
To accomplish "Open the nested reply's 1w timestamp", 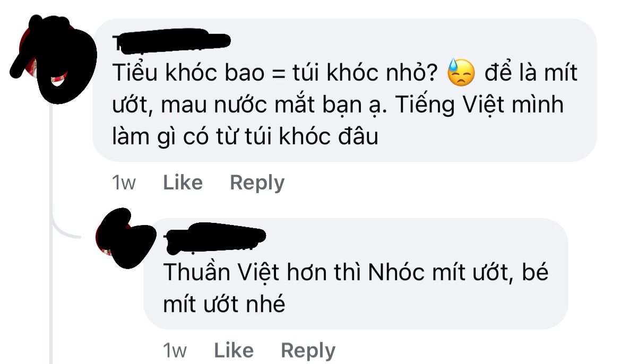I will pyautogui.click(x=175, y=351).
